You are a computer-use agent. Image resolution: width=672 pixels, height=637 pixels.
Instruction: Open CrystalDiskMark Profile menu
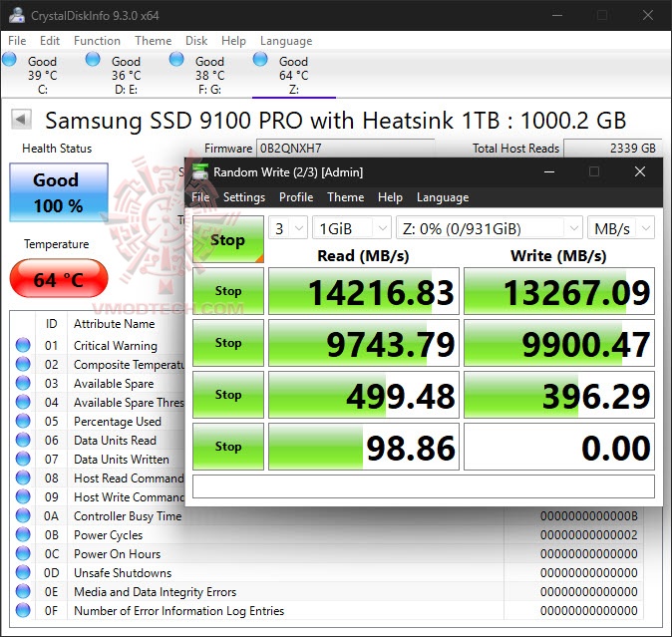click(x=296, y=196)
